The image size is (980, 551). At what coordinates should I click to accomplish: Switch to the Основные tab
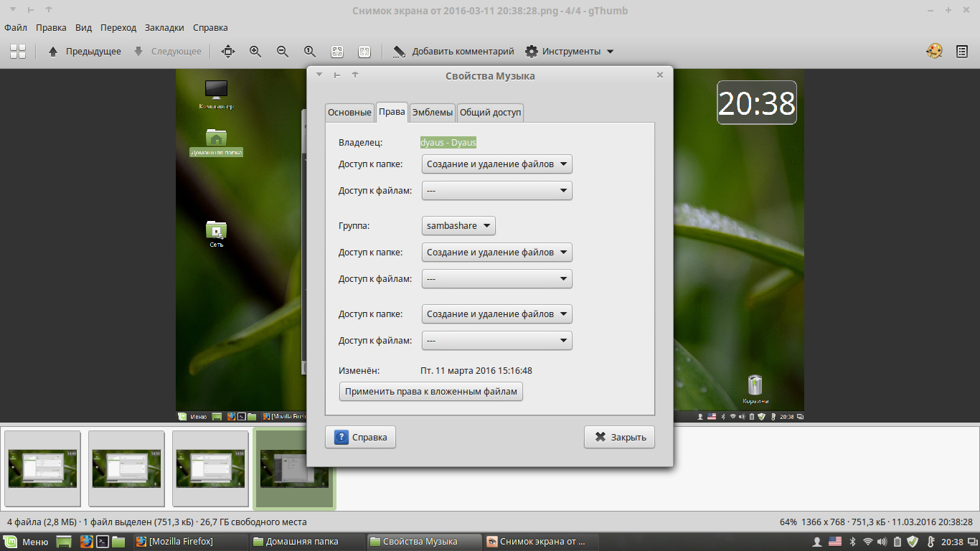click(x=349, y=113)
